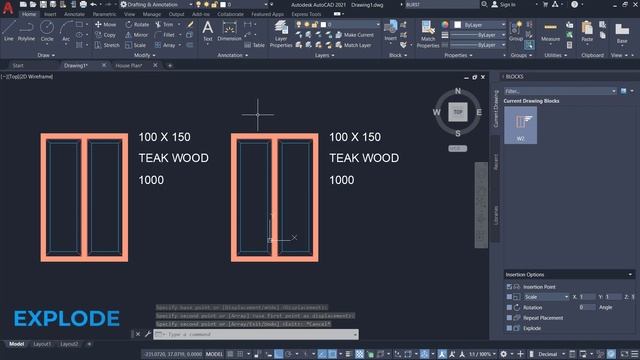Click the TOP face of the ViewCube
Viewport: 640px width, 360px height.
pos(458,112)
